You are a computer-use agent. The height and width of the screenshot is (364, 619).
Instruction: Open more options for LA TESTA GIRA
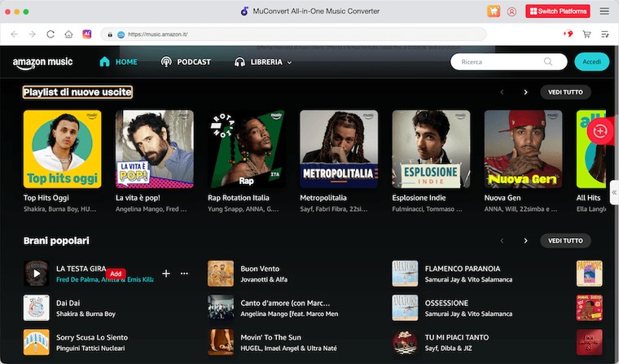[184, 273]
